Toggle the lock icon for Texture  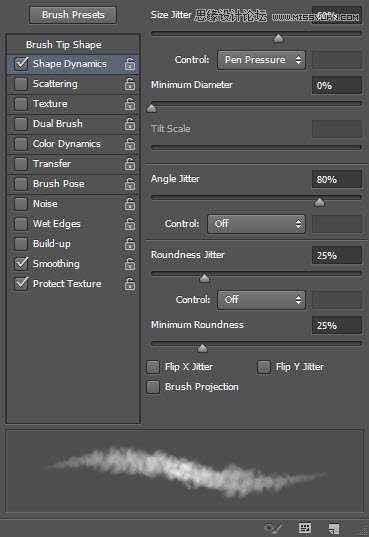(130, 104)
